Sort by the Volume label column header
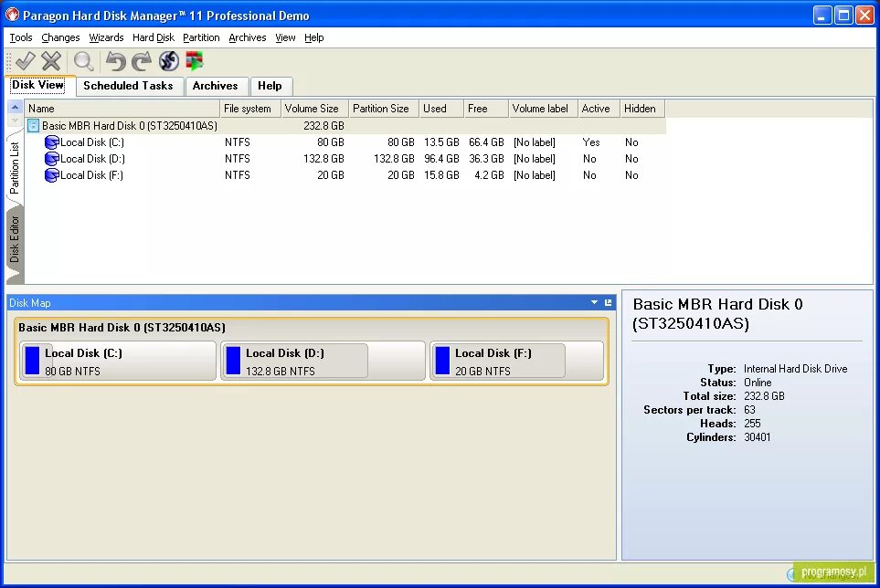The height and width of the screenshot is (588, 880). pyautogui.click(x=544, y=109)
